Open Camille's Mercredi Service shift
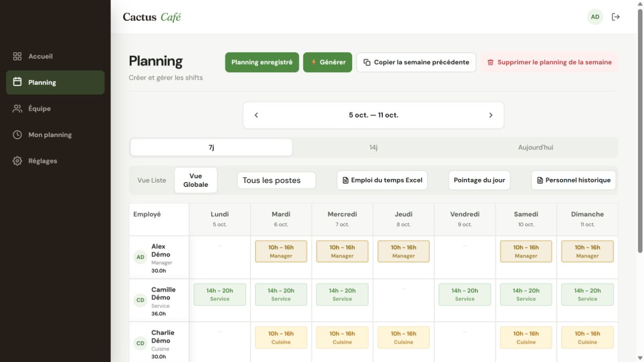The height and width of the screenshot is (362, 644). coord(342,294)
